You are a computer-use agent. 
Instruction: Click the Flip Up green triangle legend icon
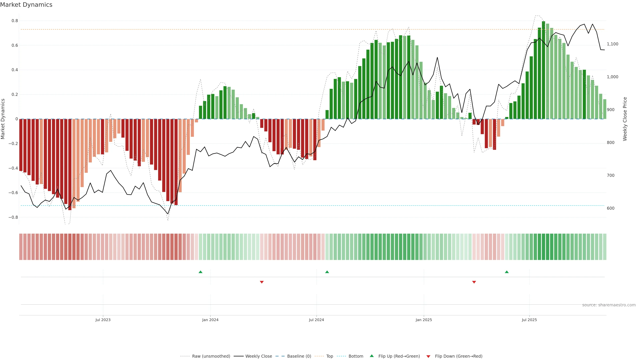tap(372, 356)
